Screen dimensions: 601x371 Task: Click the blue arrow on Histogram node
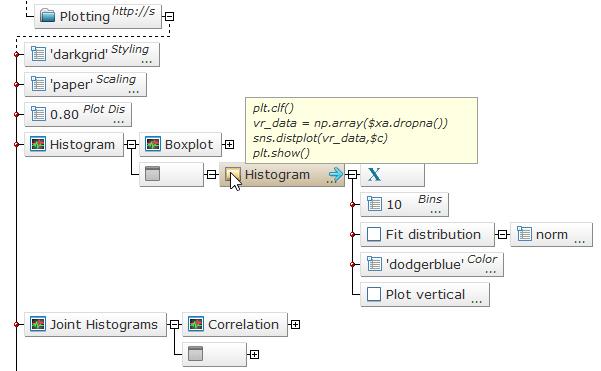[x=336, y=174]
